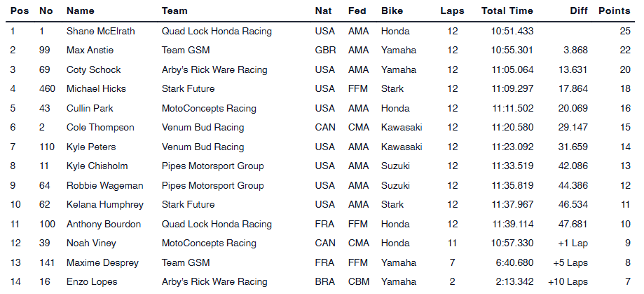644x294 pixels.
Task: Click Coty Schock in the results
Action: click(x=93, y=69)
